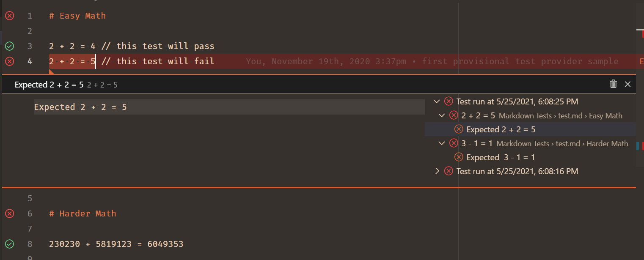This screenshot has height=260, width=644.
Task: Click the failed test icon on line 4
Action: [9, 61]
